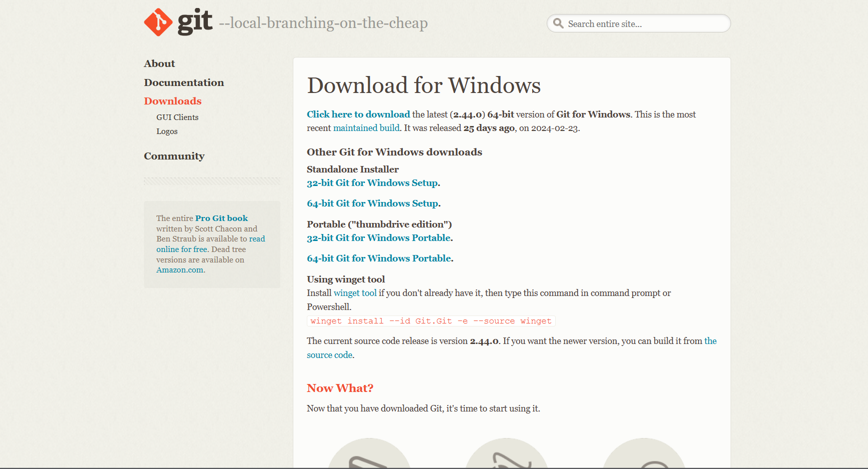
Task: Click the search magnifier icon
Action: pos(558,23)
